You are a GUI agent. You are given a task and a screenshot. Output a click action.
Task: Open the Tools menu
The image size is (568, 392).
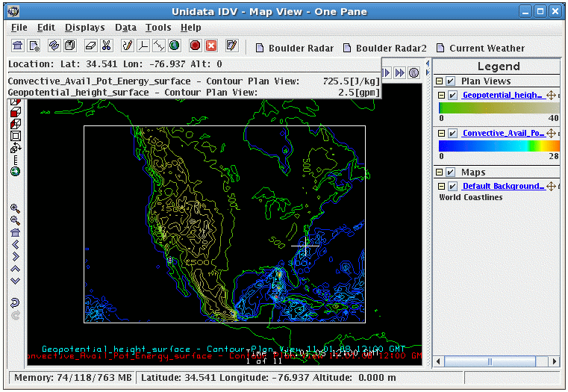157,28
